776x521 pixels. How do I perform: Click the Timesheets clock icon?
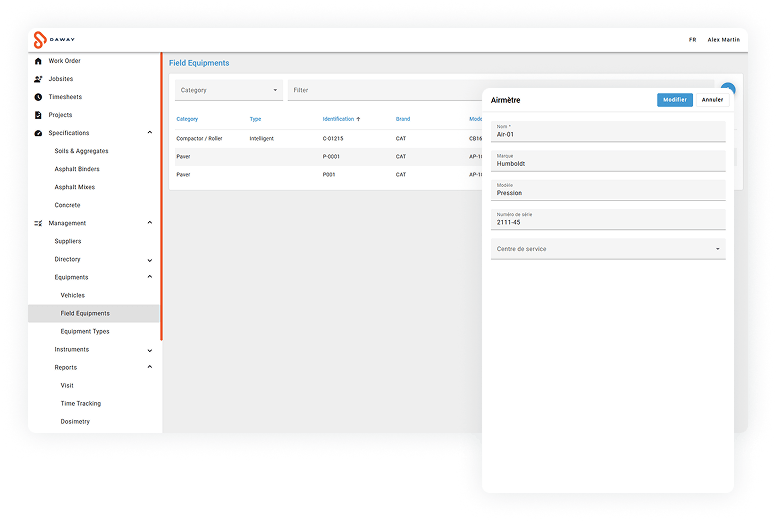[x=38, y=97]
